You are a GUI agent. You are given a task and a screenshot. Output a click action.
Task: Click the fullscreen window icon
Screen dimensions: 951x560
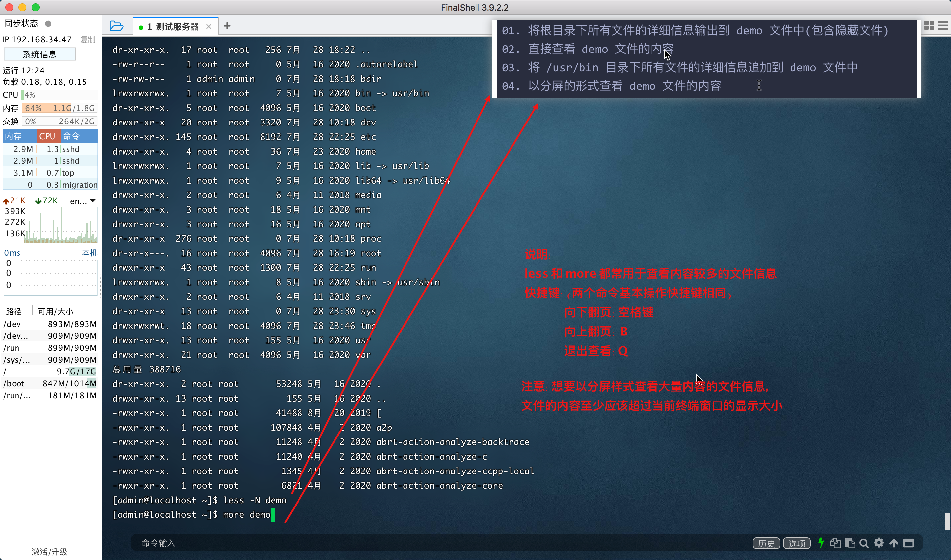coord(909,543)
